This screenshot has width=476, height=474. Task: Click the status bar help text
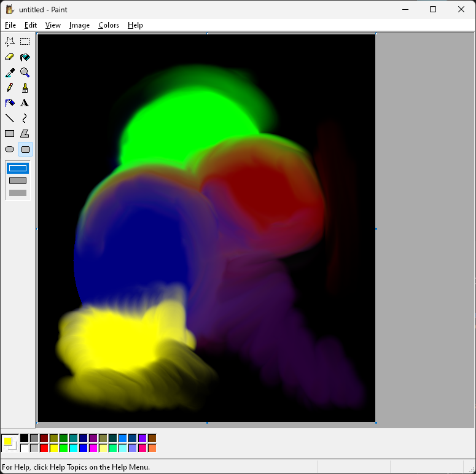pyautogui.click(x=76, y=467)
